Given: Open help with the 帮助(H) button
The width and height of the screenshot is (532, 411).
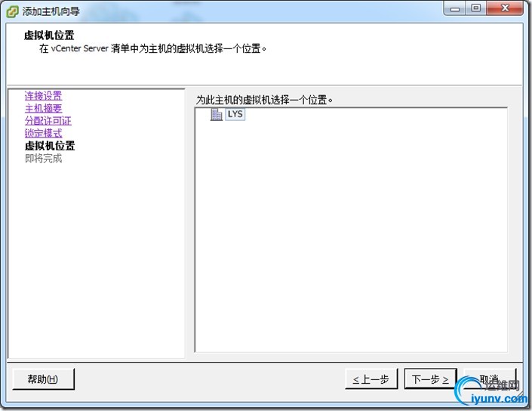Looking at the screenshot, I should click(x=43, y=379).
